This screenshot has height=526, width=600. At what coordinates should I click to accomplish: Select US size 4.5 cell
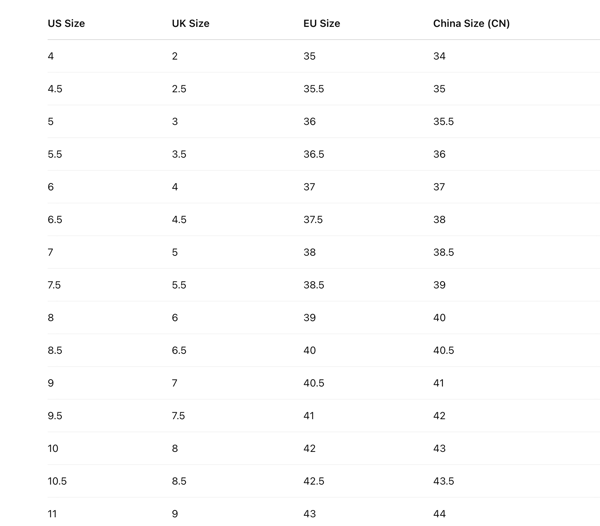[55, 89]
